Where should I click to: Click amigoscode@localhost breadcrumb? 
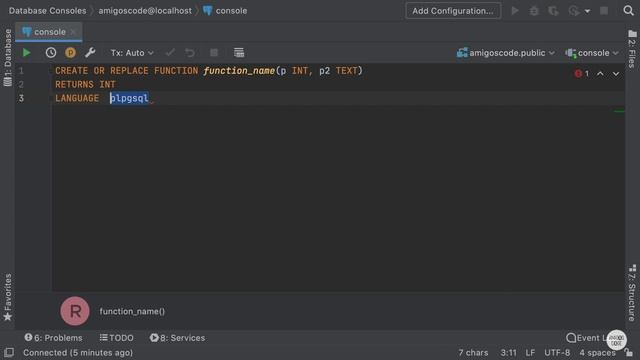pyautogui.click(x=145, y=11)
